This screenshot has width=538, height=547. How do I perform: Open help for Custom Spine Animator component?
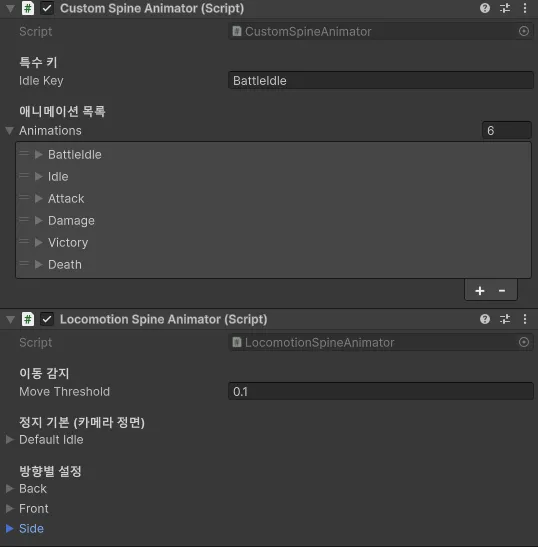(x=485, y=8)
